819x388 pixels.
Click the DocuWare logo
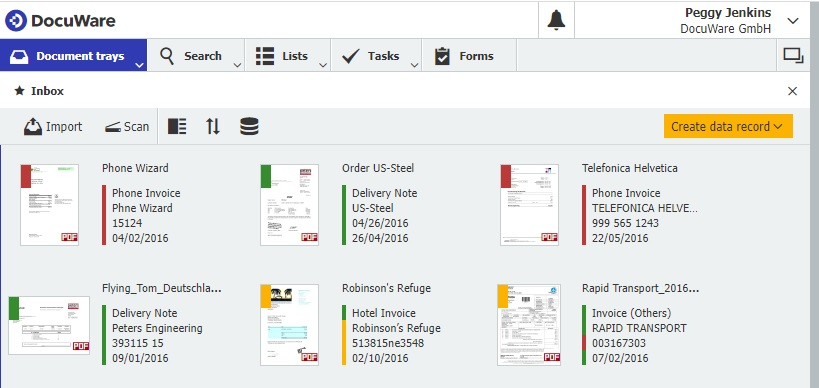60,21
